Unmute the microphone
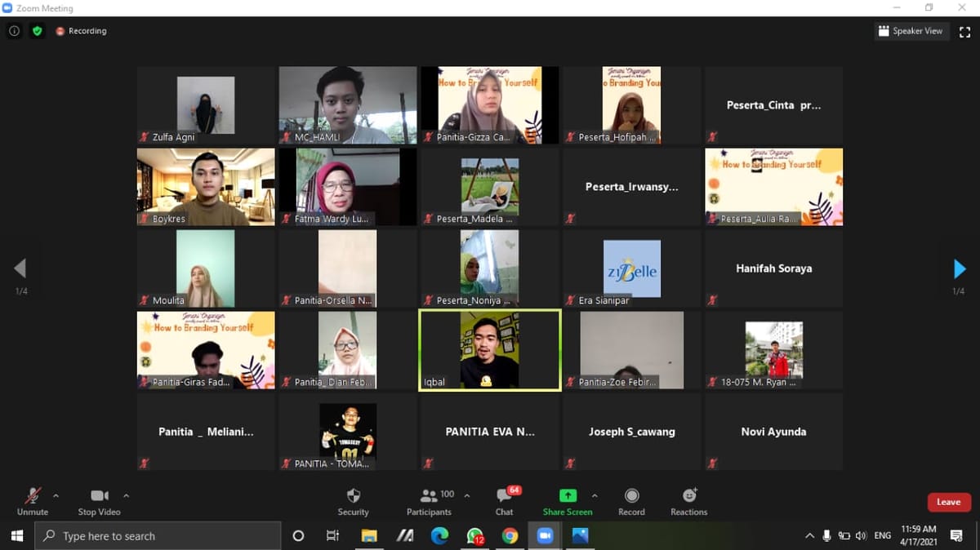The height and width of the screenshot is (550, 980). (x=33, y=496)
